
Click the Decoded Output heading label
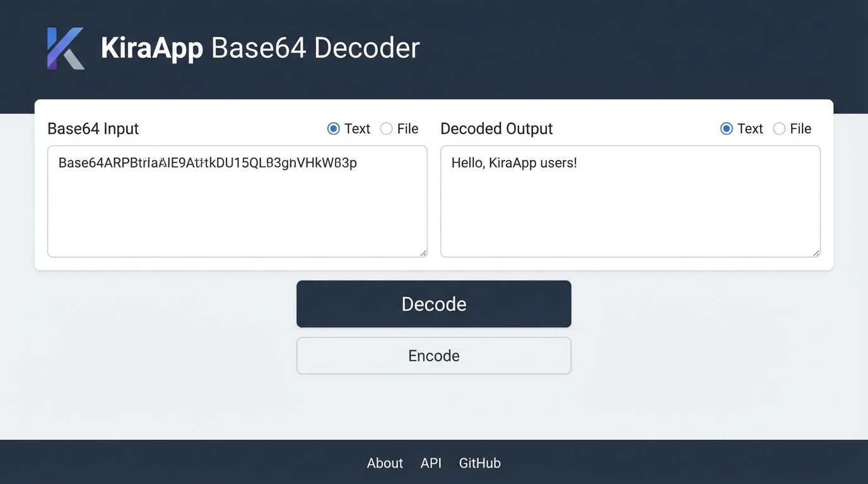tap(496, 129)
